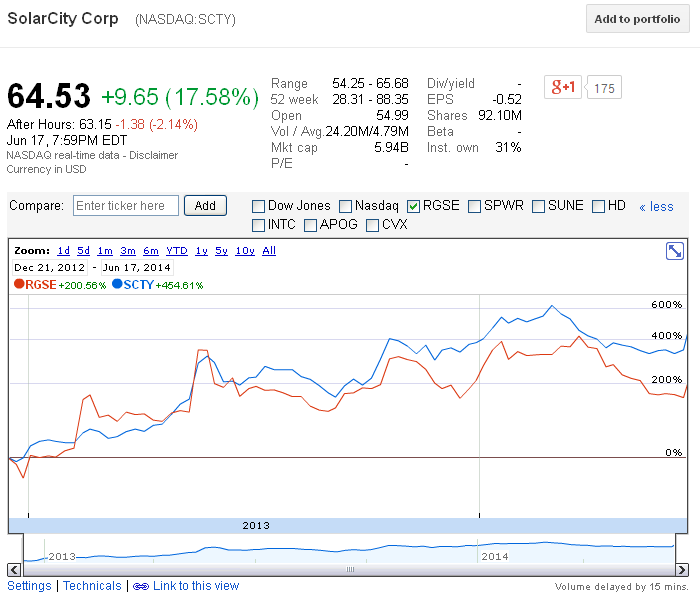The image size is (700, 596).
Task: Tick the SUNE comparison checkbox
Action: (x=538, y=207)
